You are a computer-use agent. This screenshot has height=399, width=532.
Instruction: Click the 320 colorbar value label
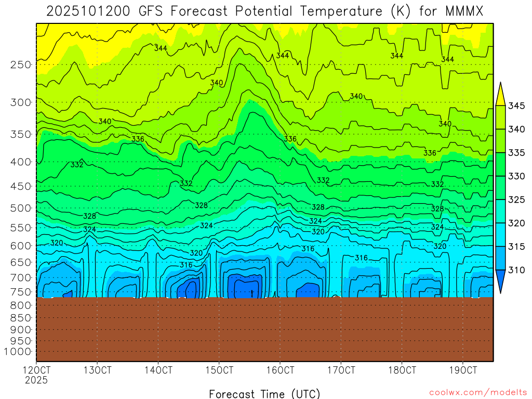coord(516,223)
